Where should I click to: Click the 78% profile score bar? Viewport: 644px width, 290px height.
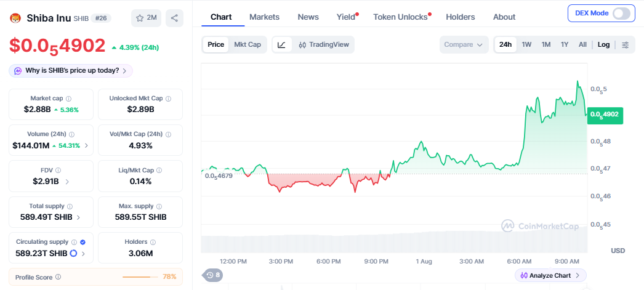point(140,277)
